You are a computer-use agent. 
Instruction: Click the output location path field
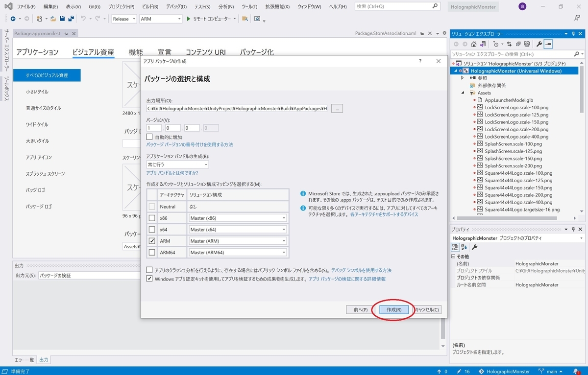pos(237,108)
